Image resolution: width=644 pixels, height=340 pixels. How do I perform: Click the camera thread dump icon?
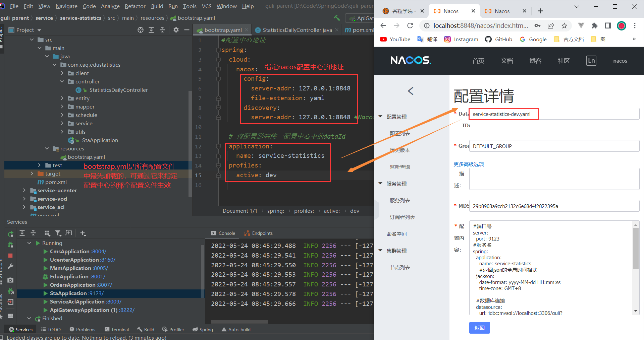(10, 280)
